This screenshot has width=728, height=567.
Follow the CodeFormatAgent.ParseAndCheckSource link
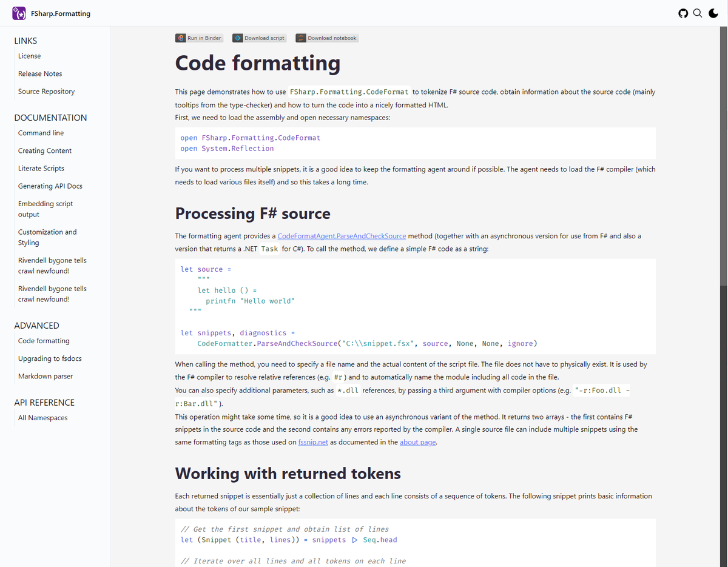coord(342,236)
